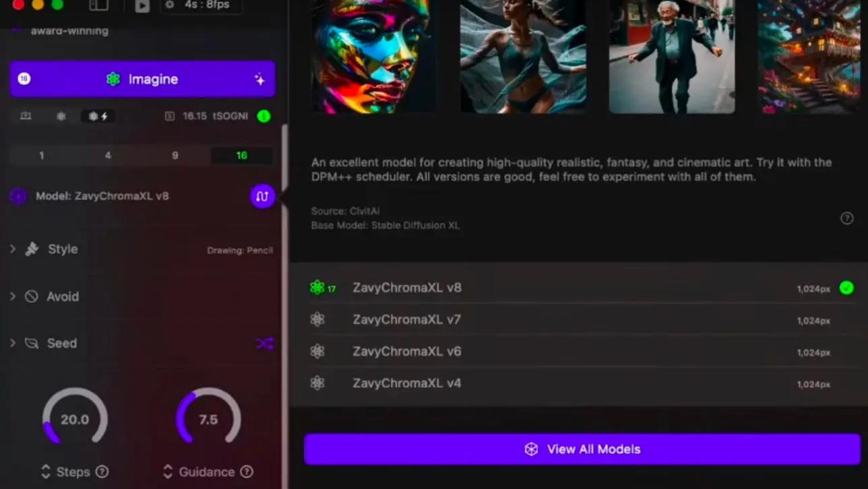Click the Seed leaf icon
The image size is (868, 489).
tap(32, 344)
